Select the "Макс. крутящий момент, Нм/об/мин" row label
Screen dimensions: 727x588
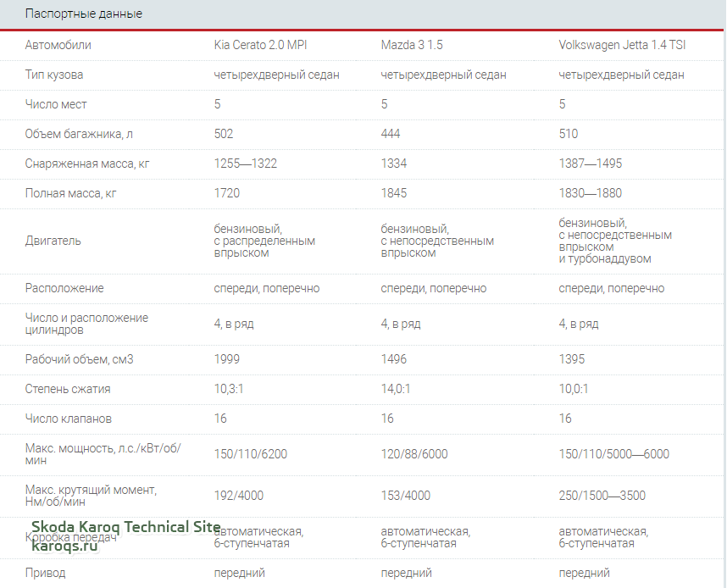click(91, 496)
